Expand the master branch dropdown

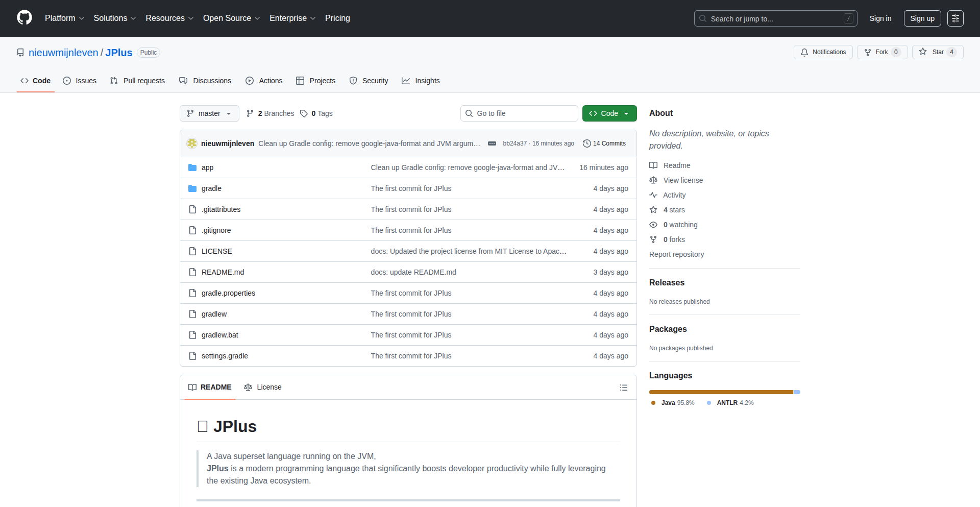click(x=209, y=113)
